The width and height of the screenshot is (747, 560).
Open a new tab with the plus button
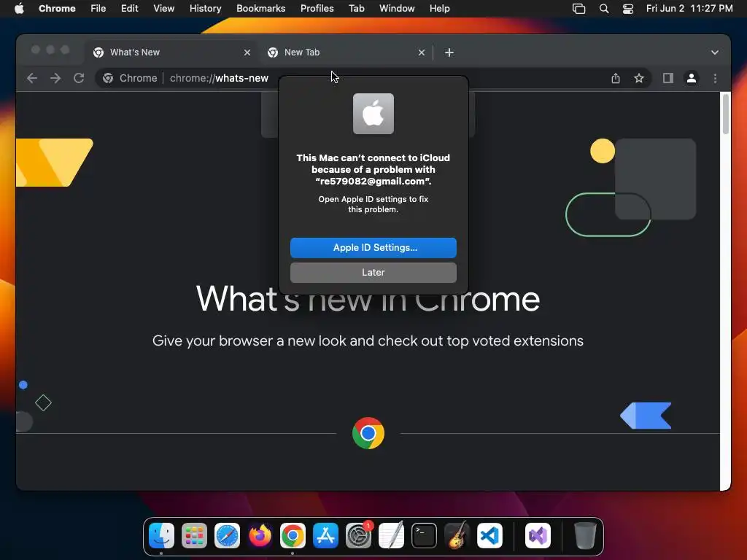[449, 52]
